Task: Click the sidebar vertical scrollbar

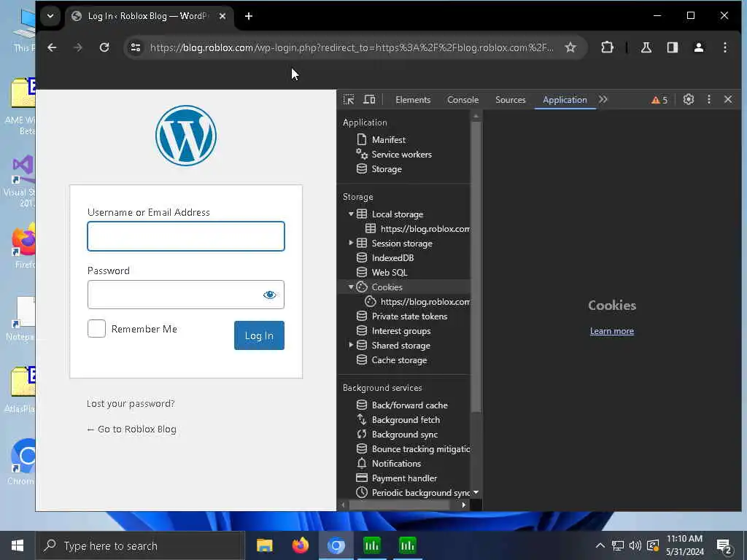Action: pyautogui.click(x=476, y=267)
